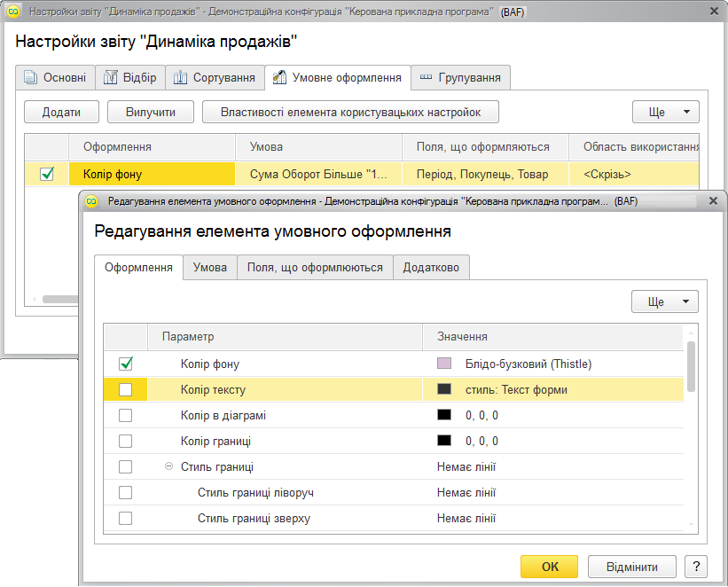
Task: Open the Ще dropdown in report settings window
Action: tap(665, 112)
